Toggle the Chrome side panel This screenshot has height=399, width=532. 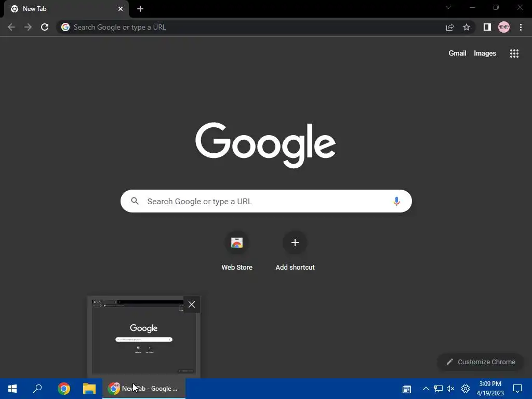(x=487, y=27)
